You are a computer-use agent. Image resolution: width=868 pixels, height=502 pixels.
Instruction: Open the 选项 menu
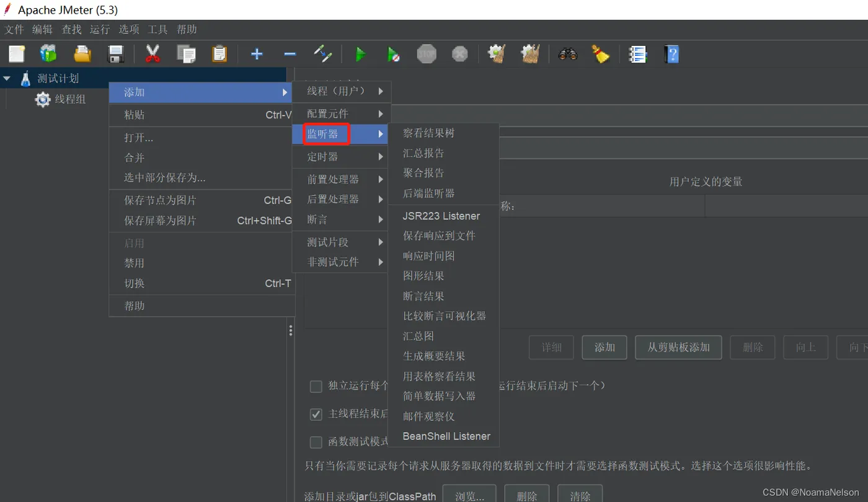pyautogui.click(x=129, y=29)
